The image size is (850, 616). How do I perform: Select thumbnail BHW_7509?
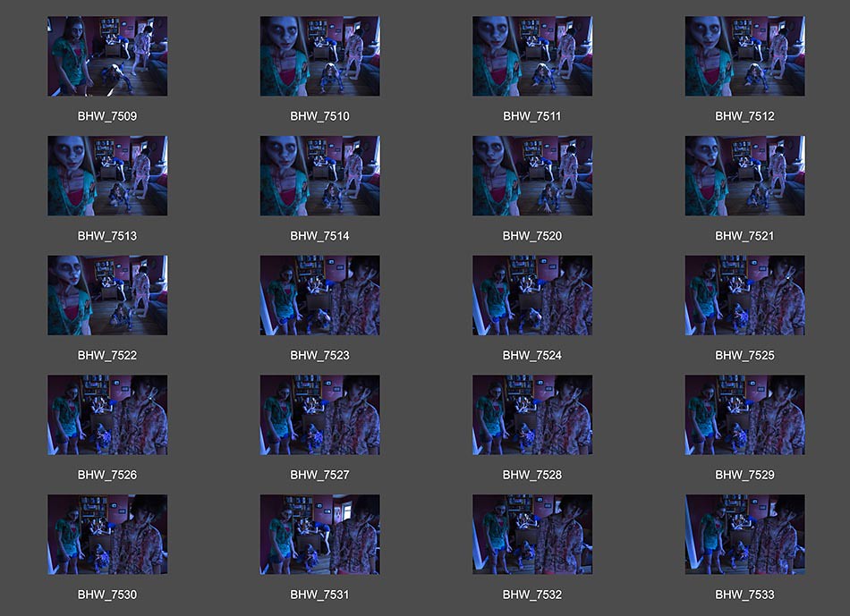107,56
